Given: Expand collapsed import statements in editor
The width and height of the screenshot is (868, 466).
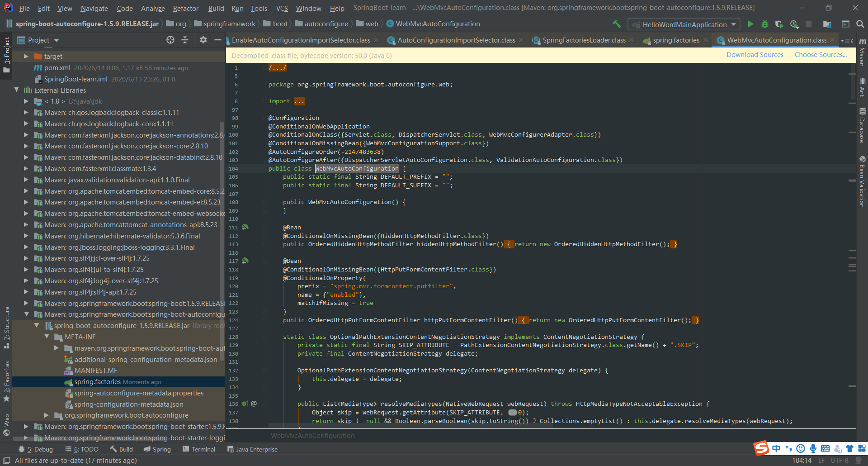Looking at the screenshot, I should (299, 101).
